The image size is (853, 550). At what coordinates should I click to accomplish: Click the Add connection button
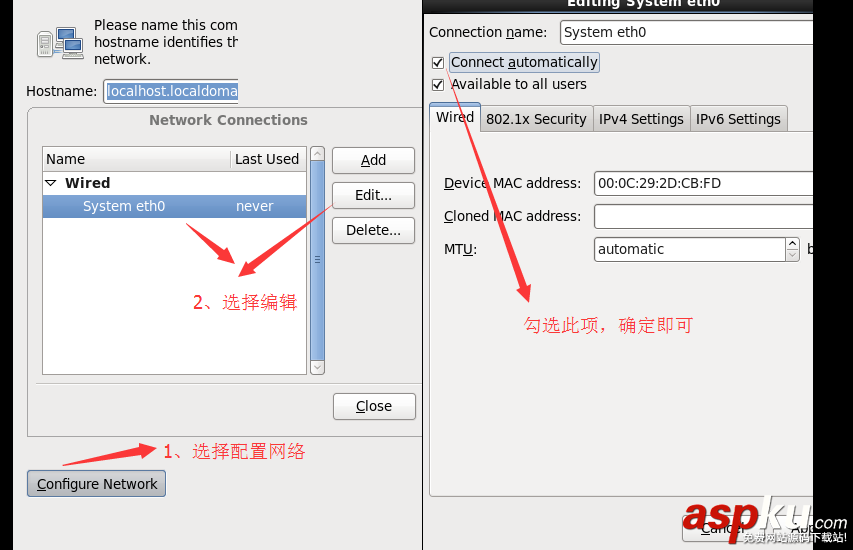click(x=373, y=160)
